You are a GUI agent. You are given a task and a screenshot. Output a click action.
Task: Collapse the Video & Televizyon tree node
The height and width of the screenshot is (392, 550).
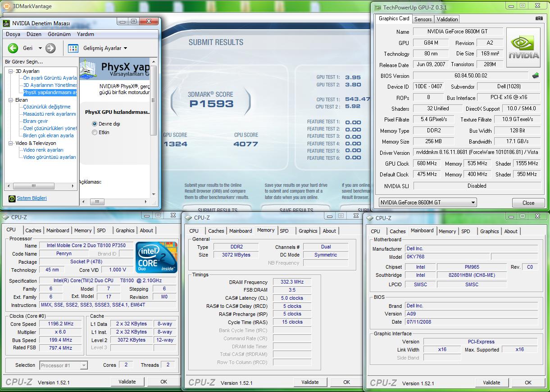pyautogui.click(x=11, y=143)
